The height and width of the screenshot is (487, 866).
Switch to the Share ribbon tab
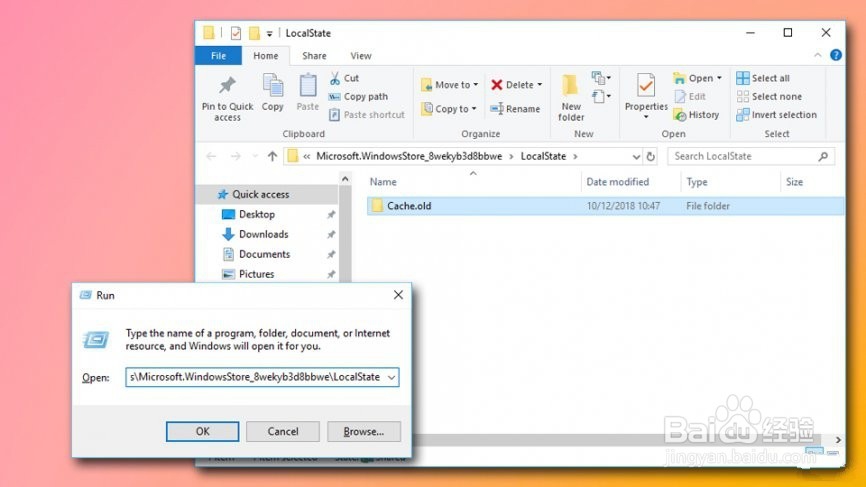(x=314, y=56)
